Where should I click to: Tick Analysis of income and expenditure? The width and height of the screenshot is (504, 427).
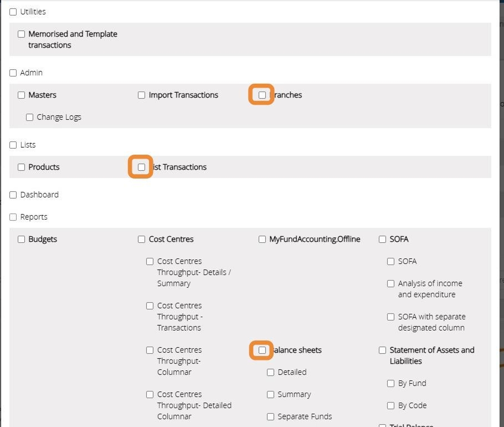tap(391, 284)
